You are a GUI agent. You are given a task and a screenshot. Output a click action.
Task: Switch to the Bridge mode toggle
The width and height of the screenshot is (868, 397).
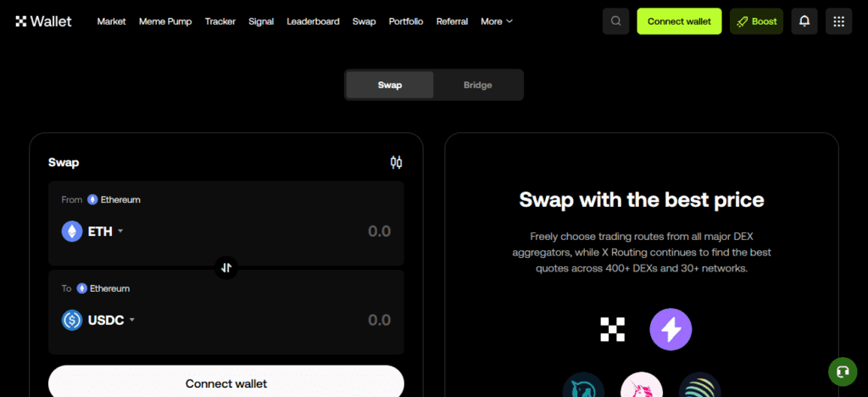click(x=477, y=85)
